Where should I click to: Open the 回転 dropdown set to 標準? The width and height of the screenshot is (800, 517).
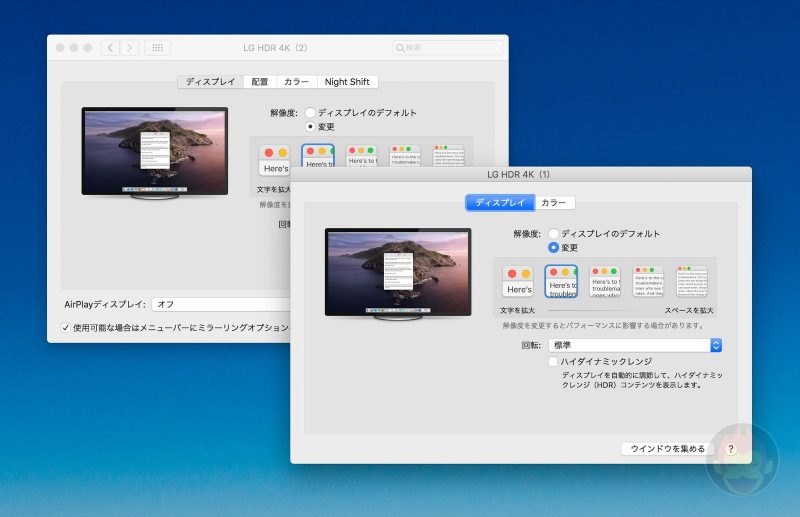(635, 345)
